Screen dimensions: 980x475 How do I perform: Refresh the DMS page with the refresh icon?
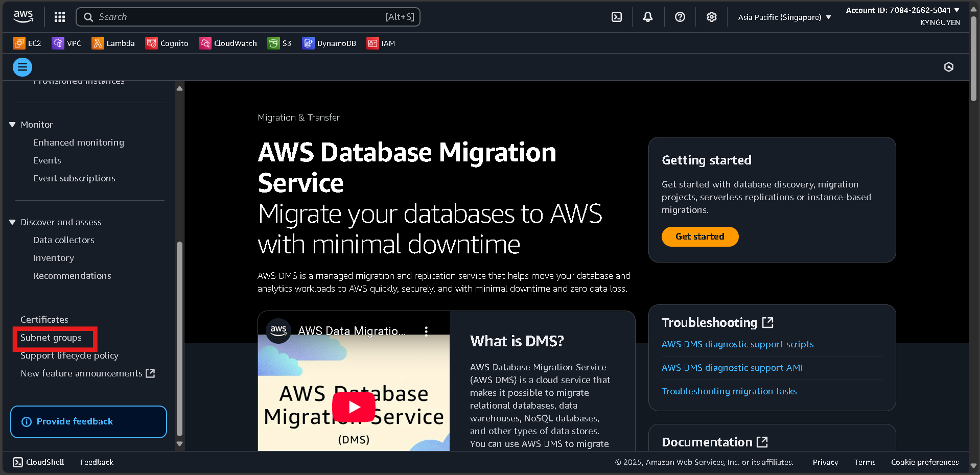click(x=948, y=67)
